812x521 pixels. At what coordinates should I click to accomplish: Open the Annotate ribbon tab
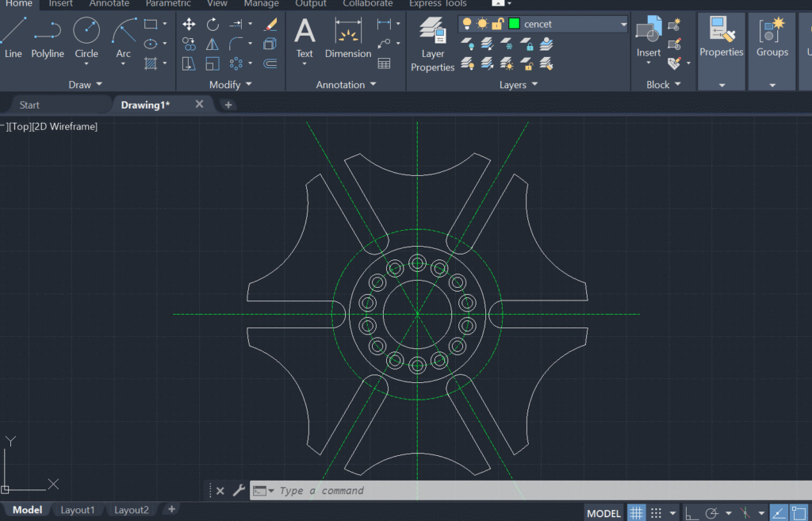click(109, 4)
